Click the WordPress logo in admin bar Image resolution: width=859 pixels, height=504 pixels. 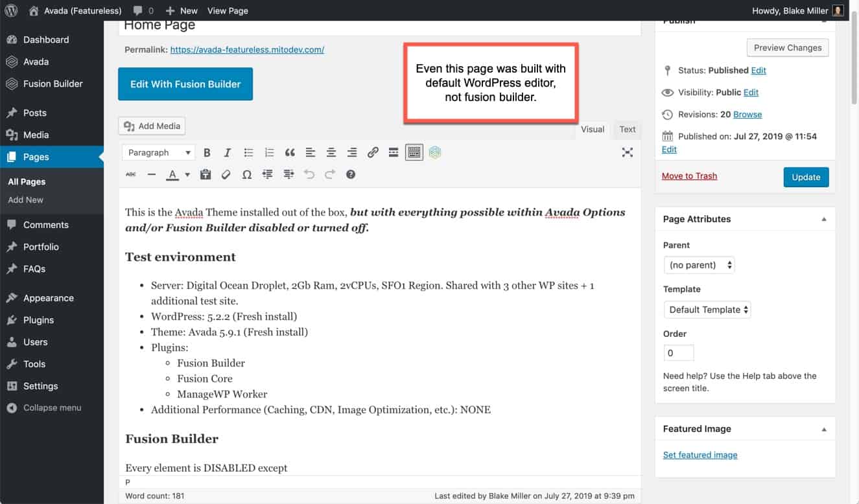11,10
